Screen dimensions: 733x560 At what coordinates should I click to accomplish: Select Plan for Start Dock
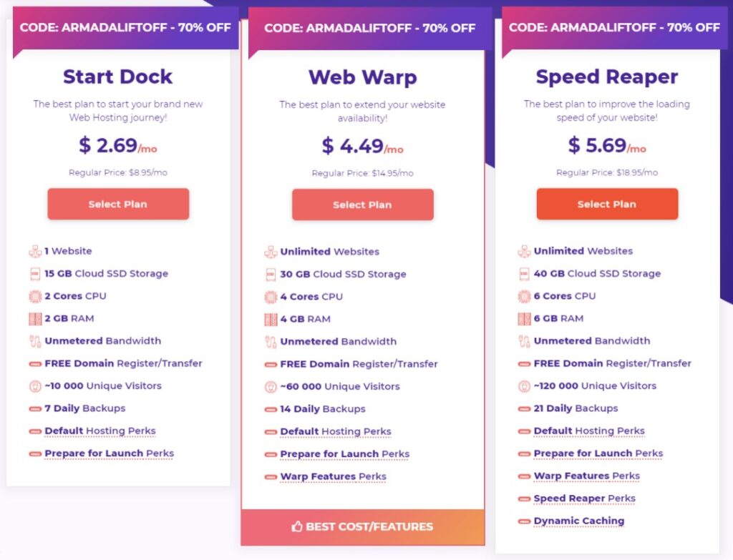(x=117, y=204)
